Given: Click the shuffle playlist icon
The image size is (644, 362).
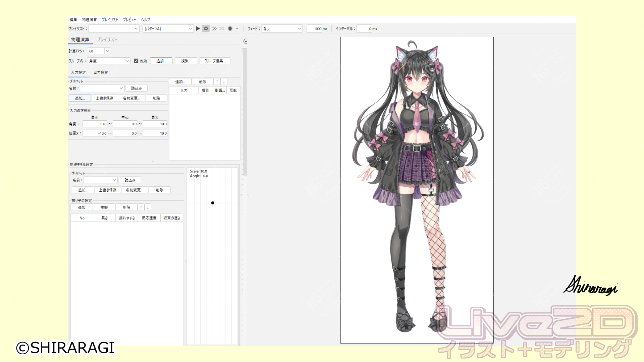Looking at the screenshot, I should click(x=222, y=29).
